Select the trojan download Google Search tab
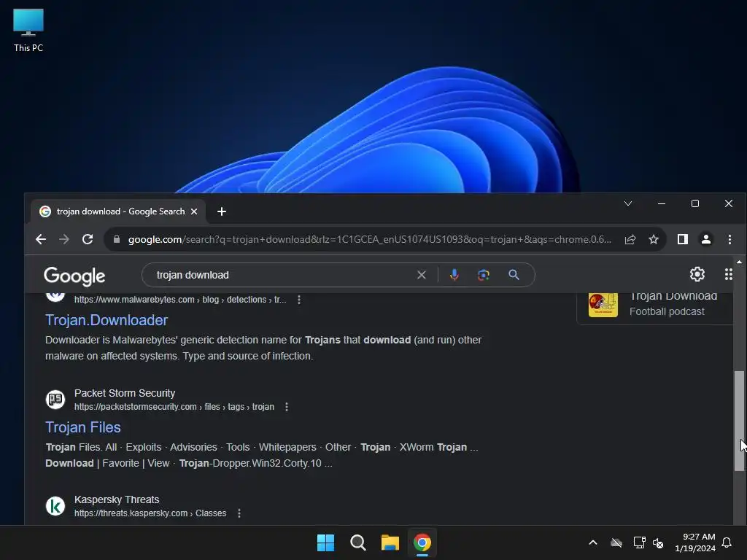 [118, 211]
